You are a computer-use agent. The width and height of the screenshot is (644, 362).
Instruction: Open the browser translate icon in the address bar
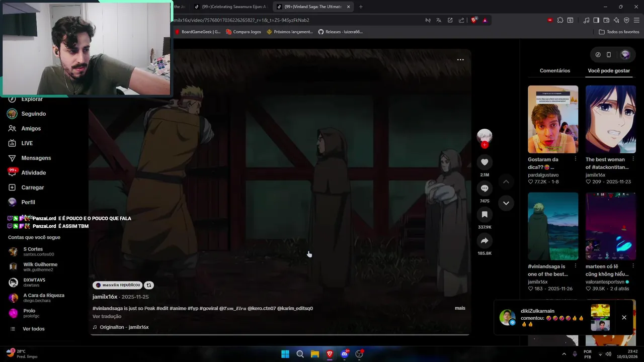(x=439, y=20)
